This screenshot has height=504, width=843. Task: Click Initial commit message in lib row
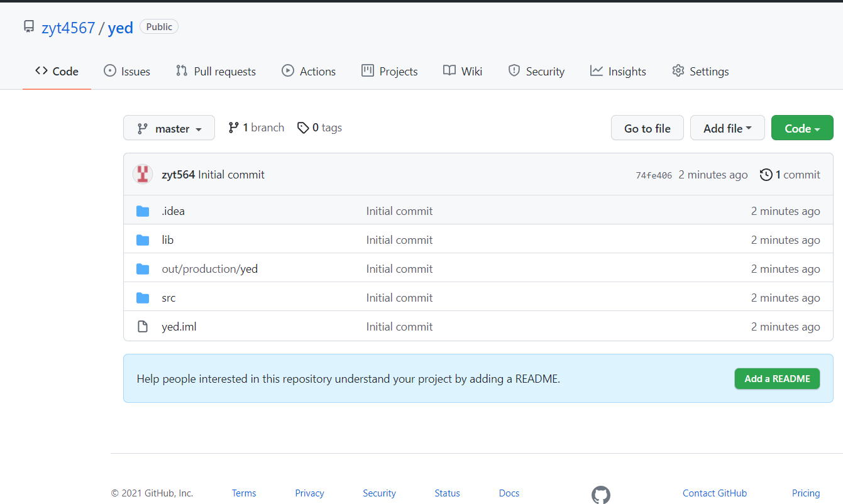399,240
